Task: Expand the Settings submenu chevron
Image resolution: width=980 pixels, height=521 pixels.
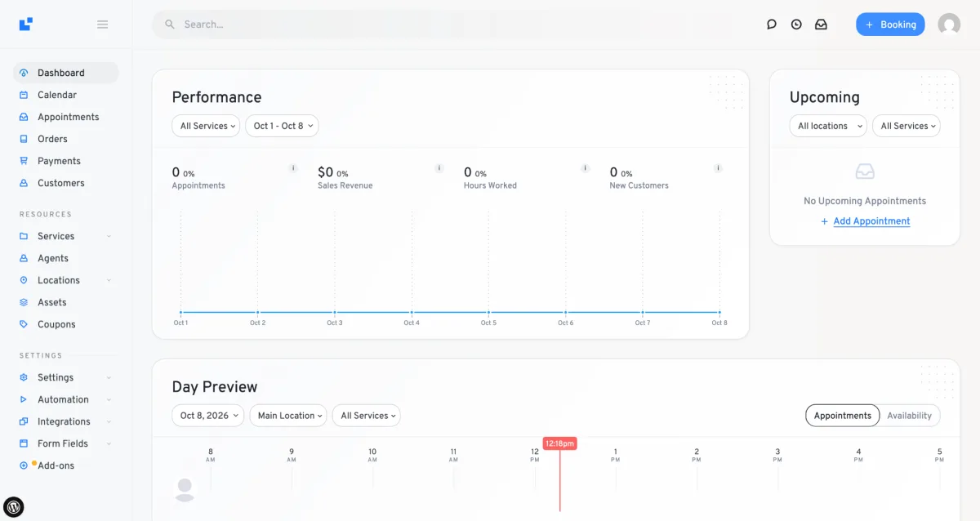Action: 109,377
